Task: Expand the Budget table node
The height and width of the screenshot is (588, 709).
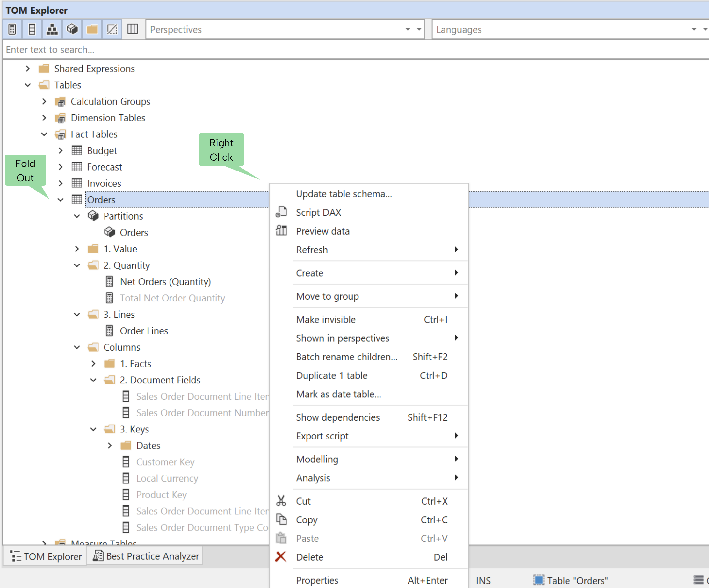Action: 61,151
